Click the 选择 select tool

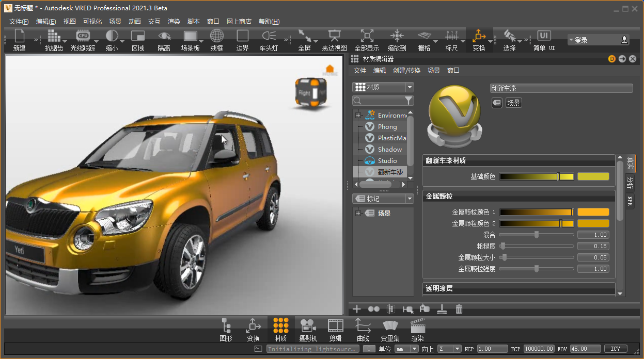pyautogui.click(x=509, y=40)
